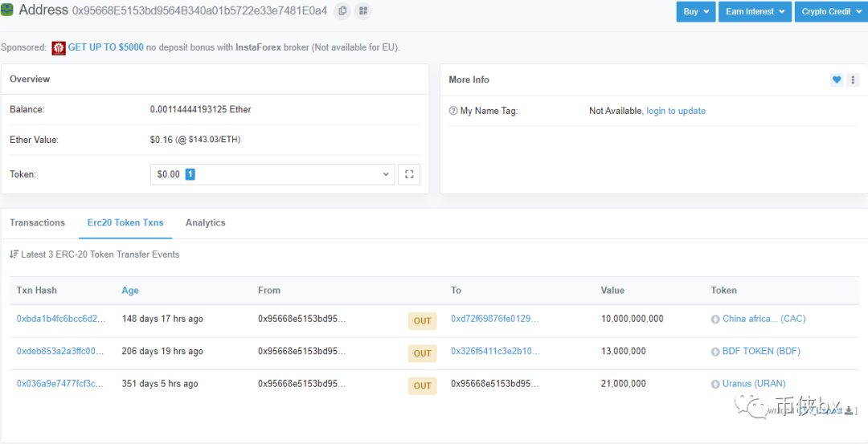
Task: Open the Buy dropdown
Action: pos(696,11)
